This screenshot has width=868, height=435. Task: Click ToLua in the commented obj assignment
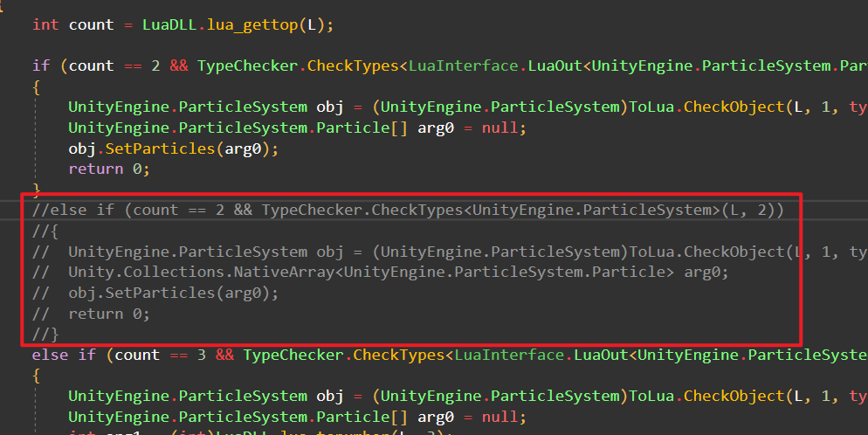[x=651, y=252]
